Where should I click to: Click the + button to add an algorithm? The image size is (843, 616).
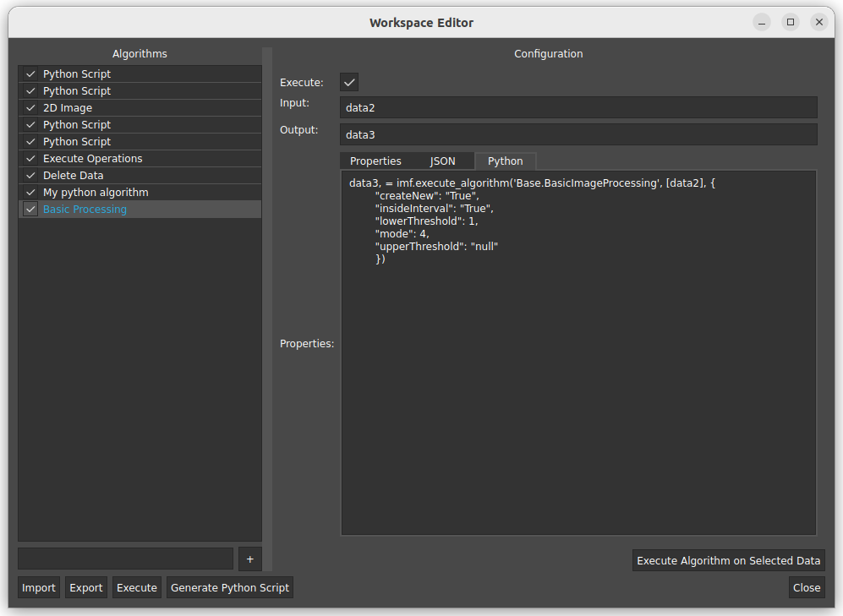click(x=249, y=559)
